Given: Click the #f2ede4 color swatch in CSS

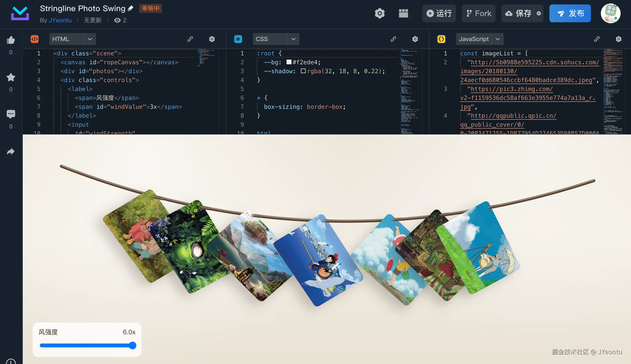Looking at the screenshot, I should [289, 62].
